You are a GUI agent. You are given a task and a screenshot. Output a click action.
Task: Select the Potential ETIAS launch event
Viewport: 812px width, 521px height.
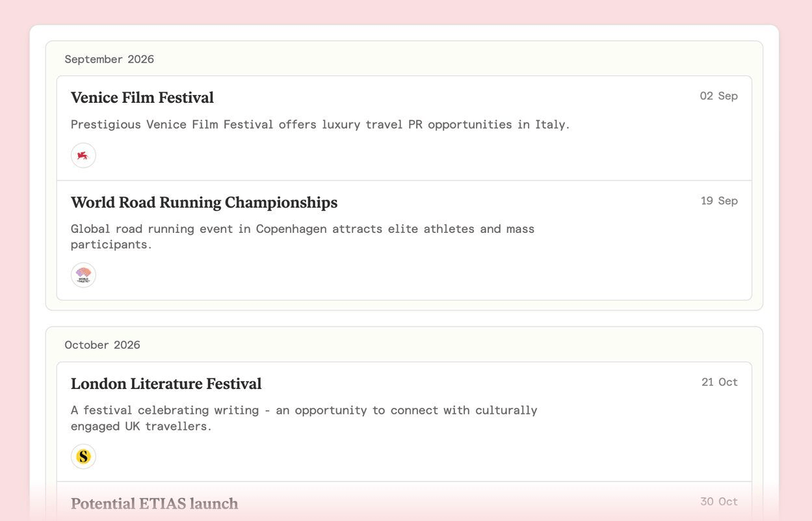click(154, 503)
